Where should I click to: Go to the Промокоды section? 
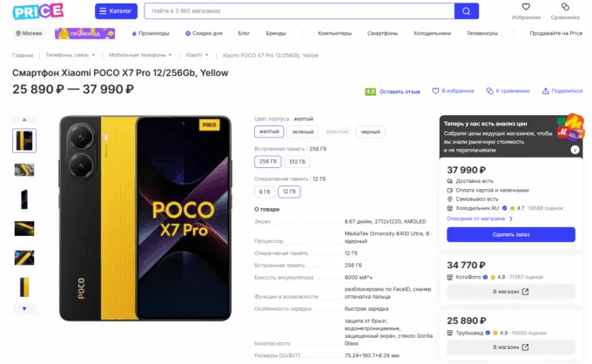151,33
